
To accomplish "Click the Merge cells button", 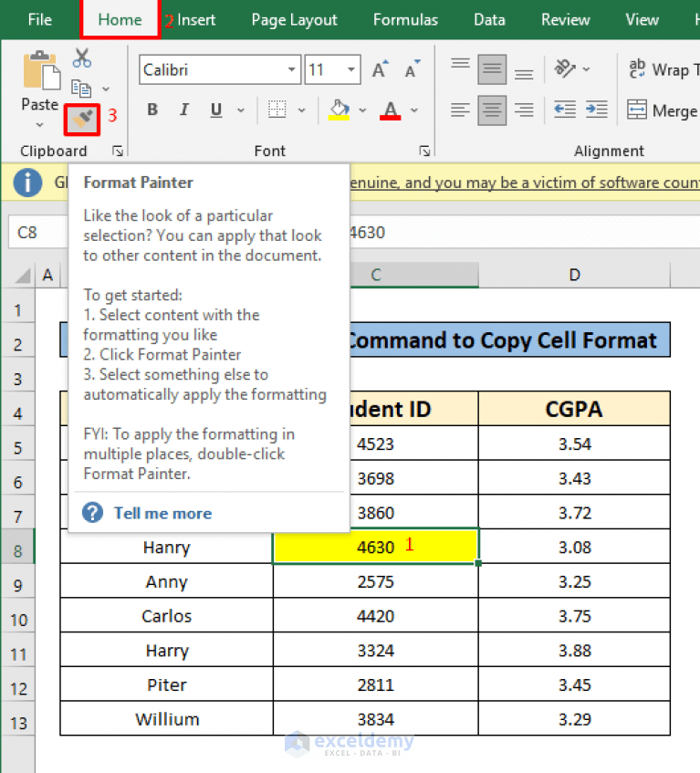I will point(663,110).
